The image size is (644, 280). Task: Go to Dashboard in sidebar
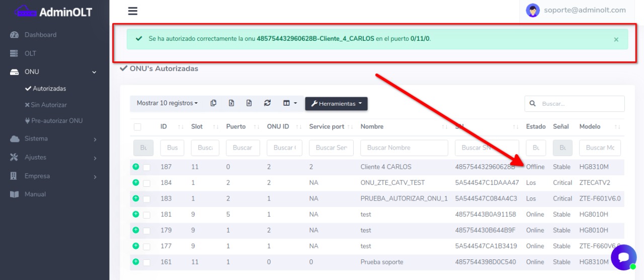40,35
